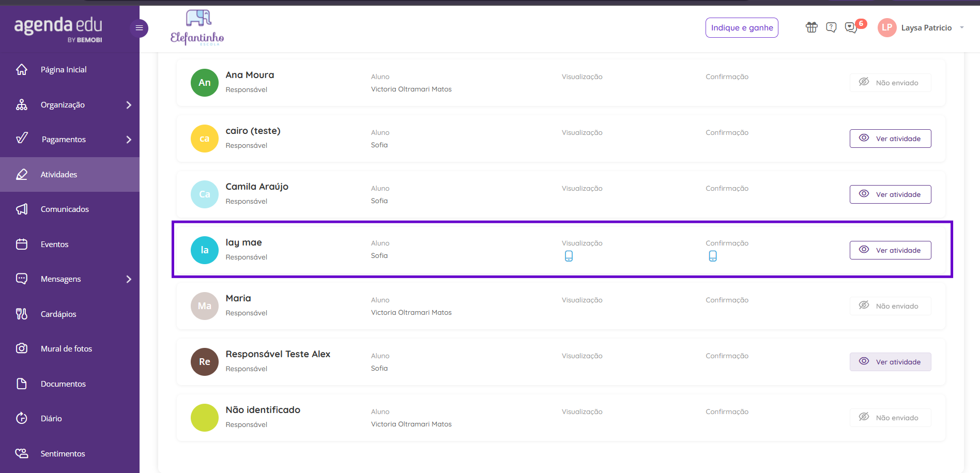Image resolution: width=980 pixels, height=473 pixels.
Task: Expand the Organização submenu chevron
Action: point(129,105)
